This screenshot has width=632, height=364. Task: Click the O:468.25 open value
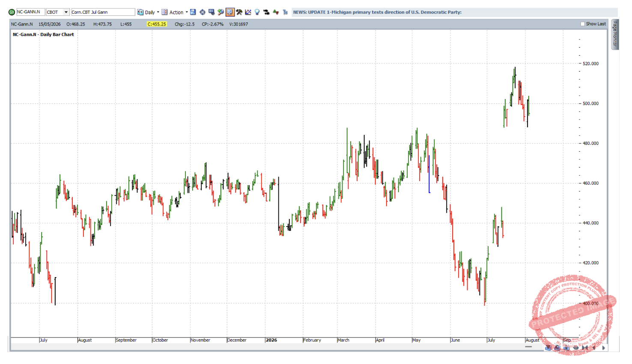point(76,24)
